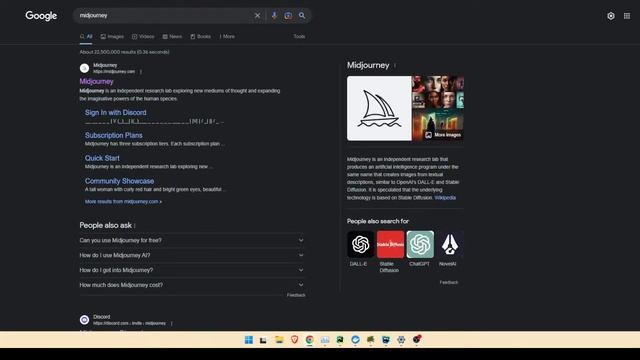
Task: Open the Windows Start menu
Action: [x=249, y=340]
